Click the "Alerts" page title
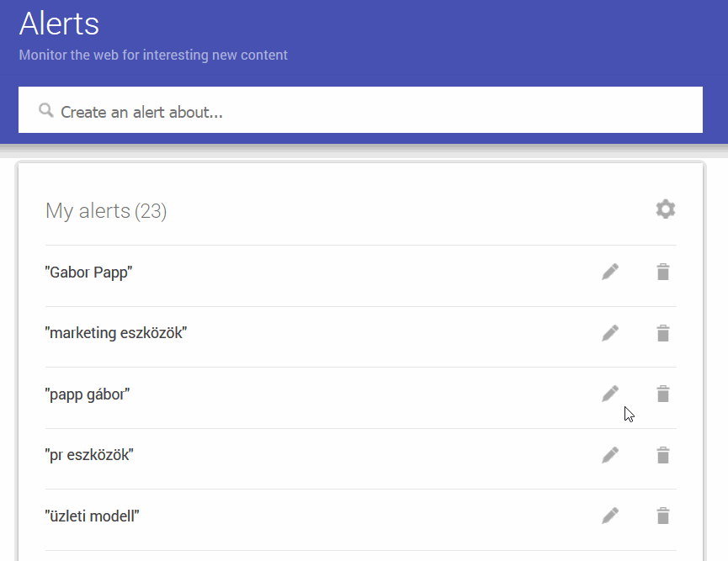This screenshot has height=561, width=728. pyautogui.click(x=59, y=24)
